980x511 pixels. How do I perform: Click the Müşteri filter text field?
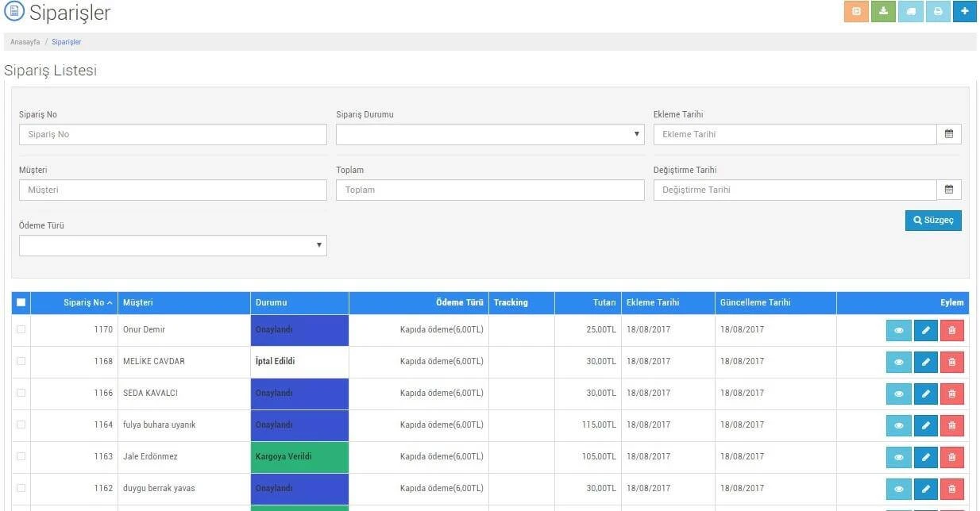pyautogui.click(x=172, y=190)
